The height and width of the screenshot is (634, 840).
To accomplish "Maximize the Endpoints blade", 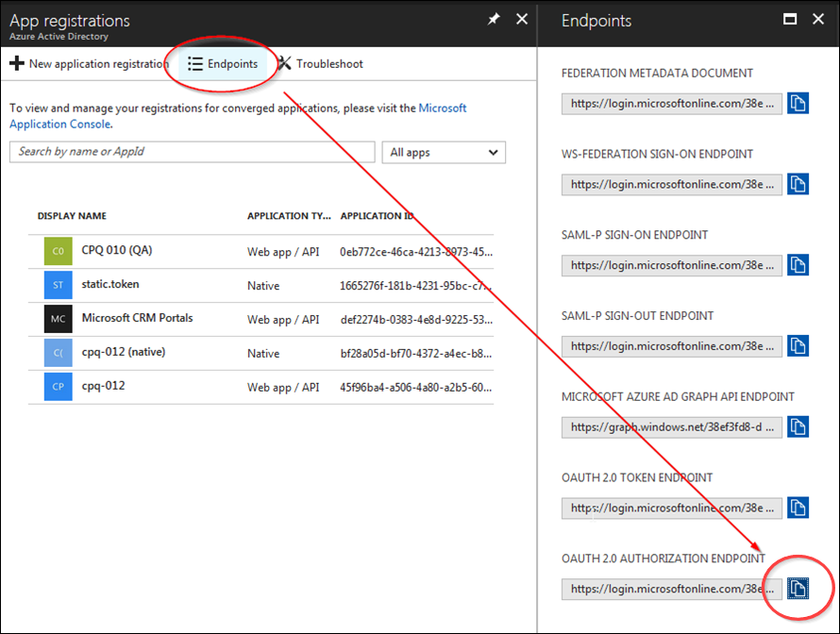I will (x=790, y=18).
